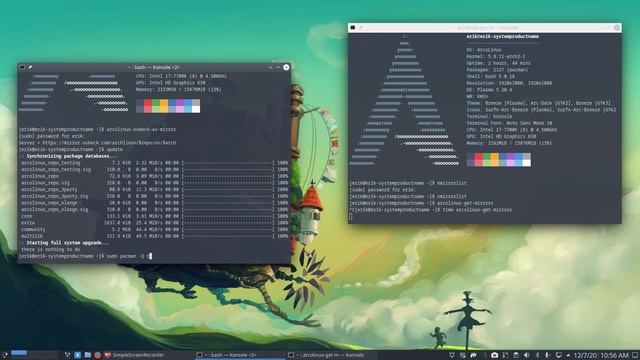Click the 'core' row in package sync list
640x360 pixels.
click(154, 216)
